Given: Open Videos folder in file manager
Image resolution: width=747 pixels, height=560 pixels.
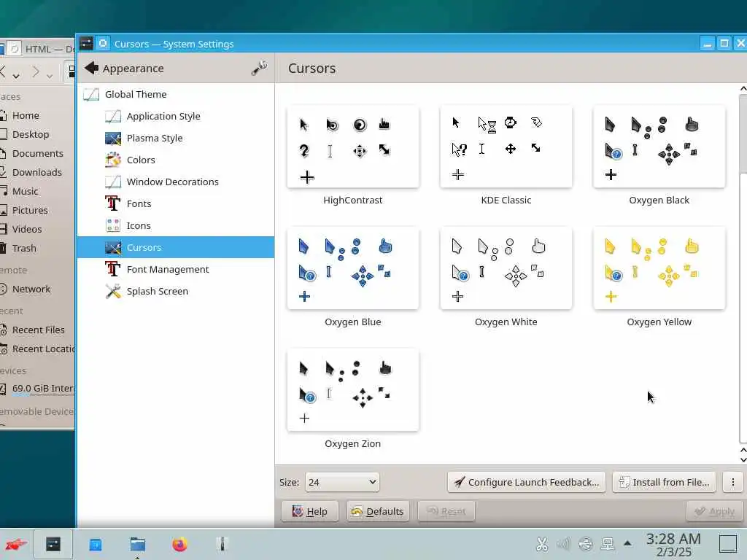Looking at the screenshot, I should click(27, 230).
